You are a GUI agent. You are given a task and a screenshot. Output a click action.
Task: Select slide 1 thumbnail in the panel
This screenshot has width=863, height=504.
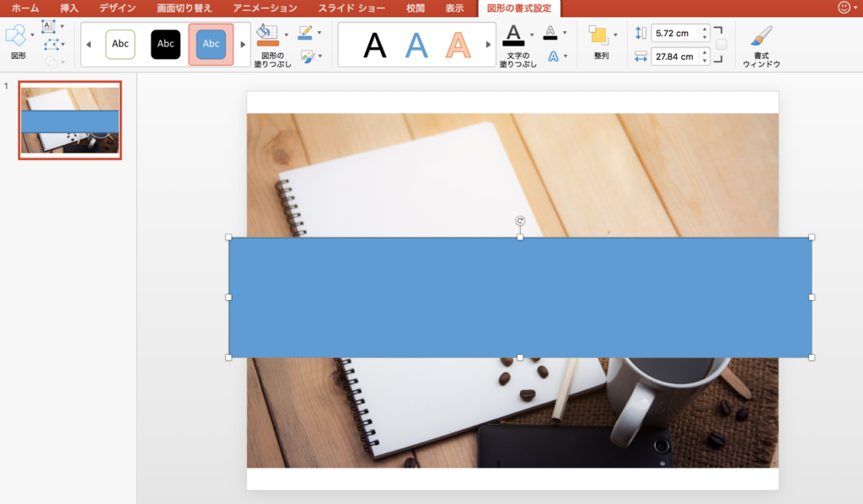pos(70,121)
